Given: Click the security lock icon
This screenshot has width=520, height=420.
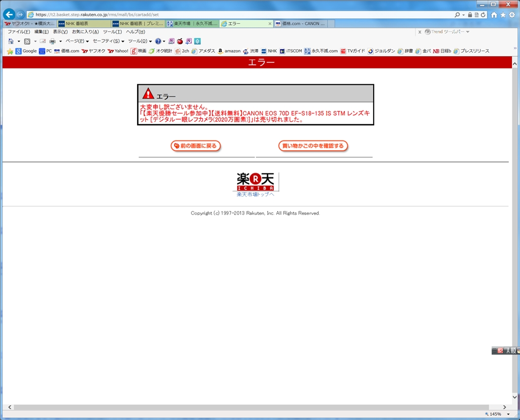Looking at the screenshot, I should pos(470,15).
